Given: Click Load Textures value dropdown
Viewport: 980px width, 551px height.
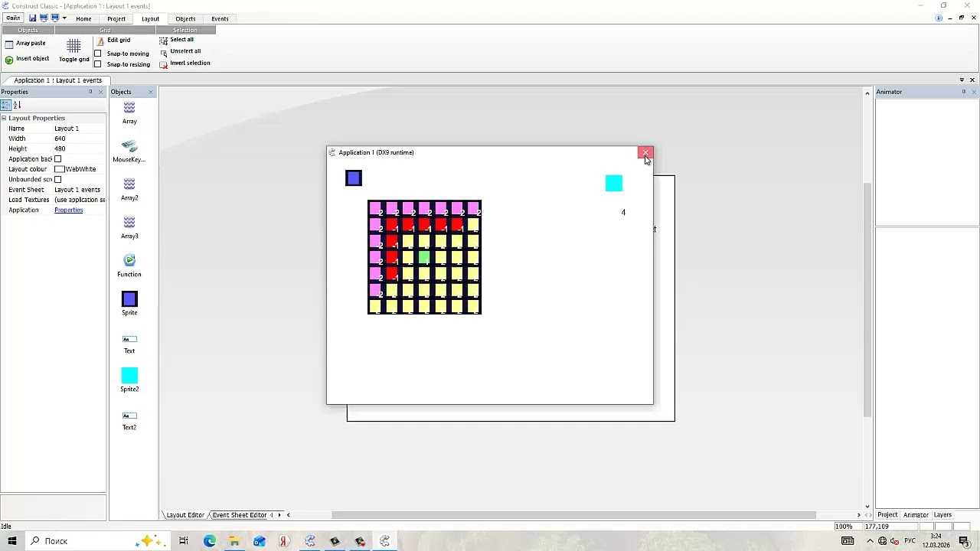Looking at the screenshot, I should 79,200.
